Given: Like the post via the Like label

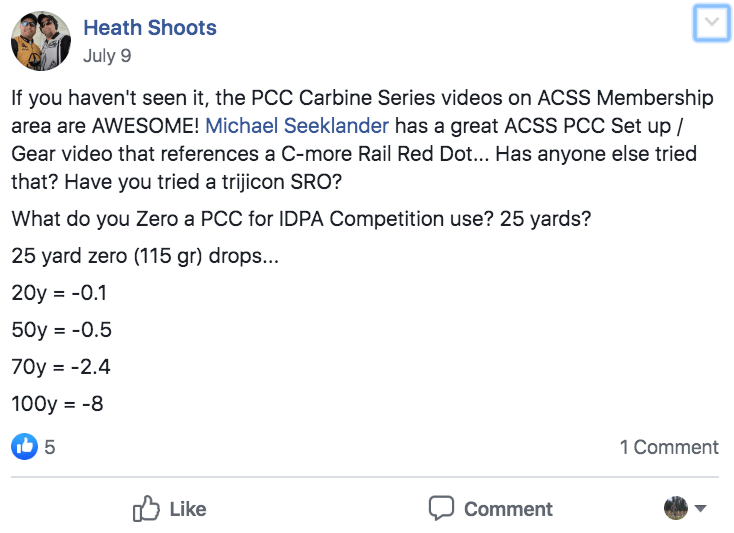Looking at the screenshot, I should click(188, 509).
